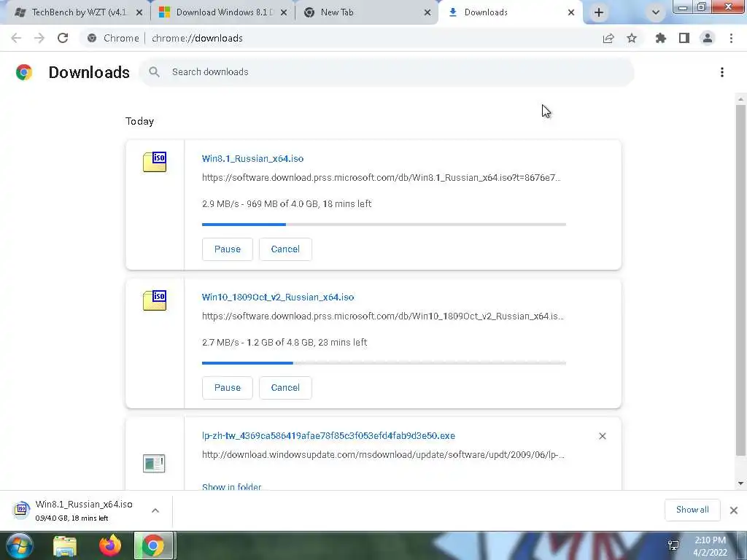The image size is (747, 560).
Task: Open the Chrome profile avatar
Action: coord(708,38)
